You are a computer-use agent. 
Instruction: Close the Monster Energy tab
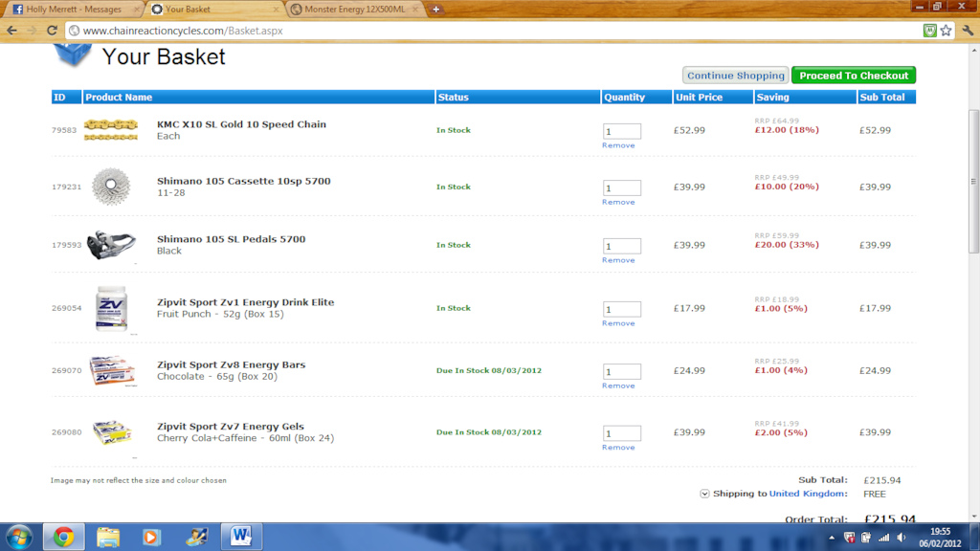point(415,10)
